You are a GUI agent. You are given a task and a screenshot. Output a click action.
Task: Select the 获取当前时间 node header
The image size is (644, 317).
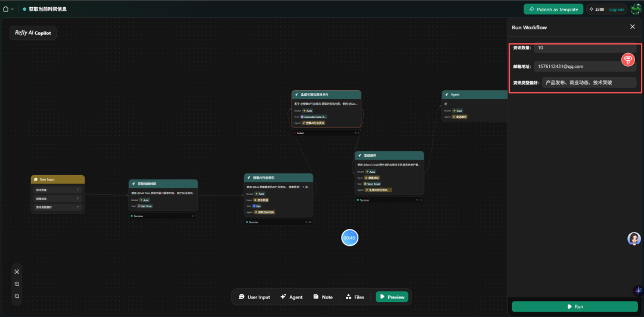(x=163, y=184)
